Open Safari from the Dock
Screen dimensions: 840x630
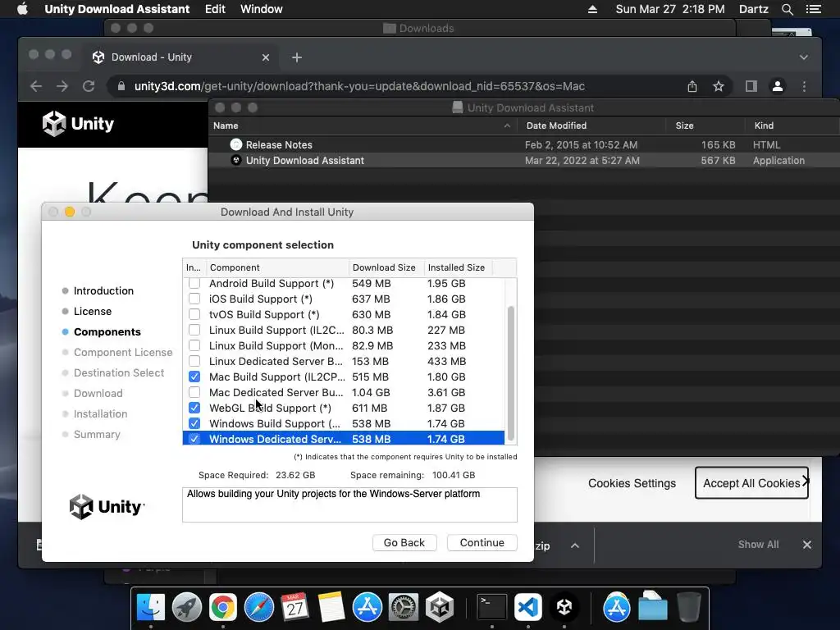tap(258, 608)
